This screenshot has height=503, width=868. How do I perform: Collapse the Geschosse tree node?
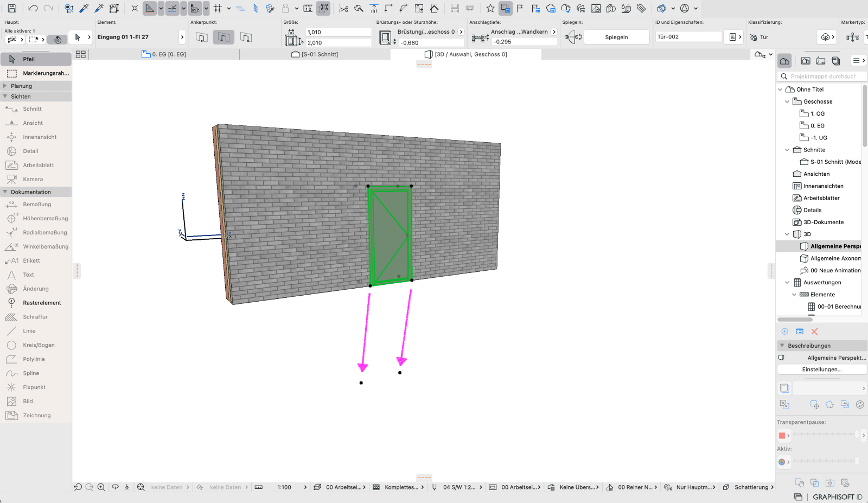787,101
